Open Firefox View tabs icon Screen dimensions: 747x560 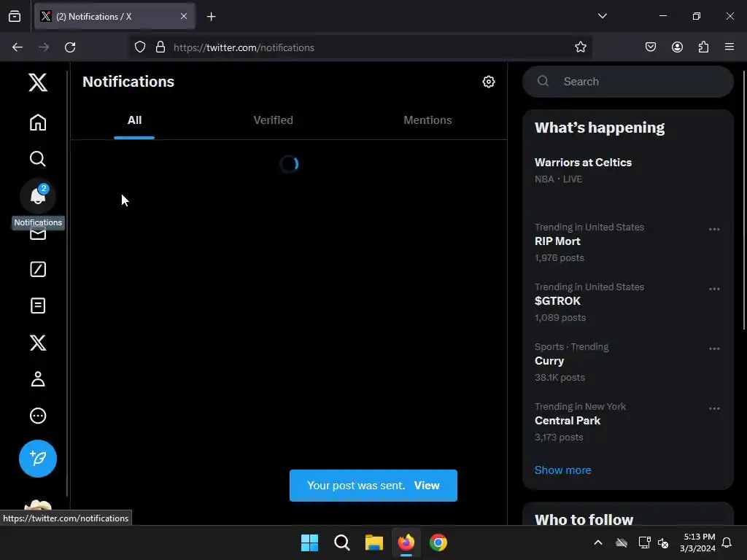point(15,17)
